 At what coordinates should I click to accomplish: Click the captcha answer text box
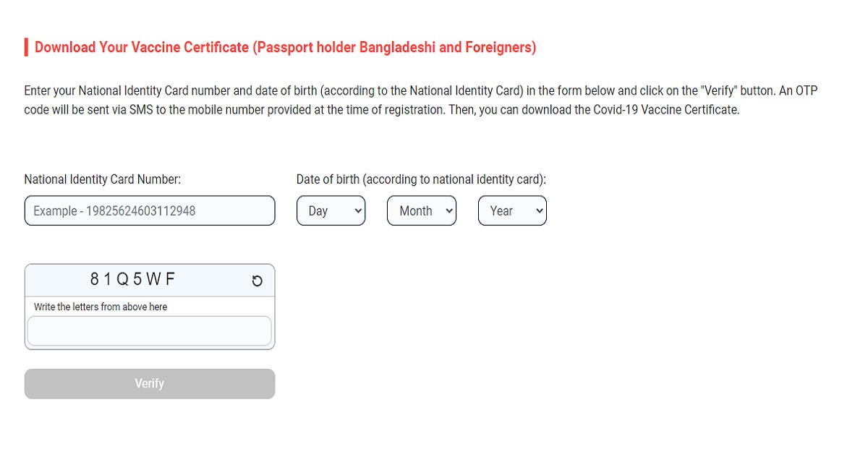[150, 331]
